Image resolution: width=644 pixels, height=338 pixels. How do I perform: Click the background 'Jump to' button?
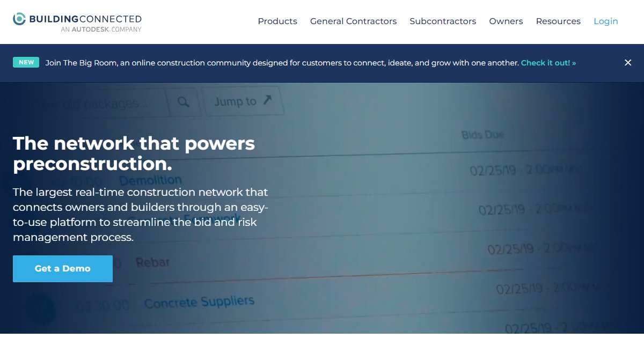[x=243, y=101]
